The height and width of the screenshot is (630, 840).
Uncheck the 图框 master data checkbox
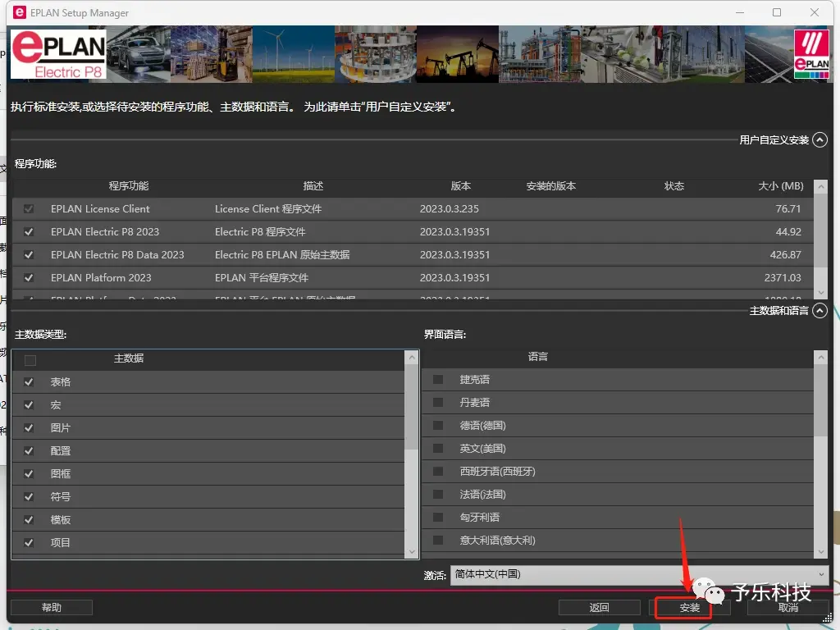[29, 474]
